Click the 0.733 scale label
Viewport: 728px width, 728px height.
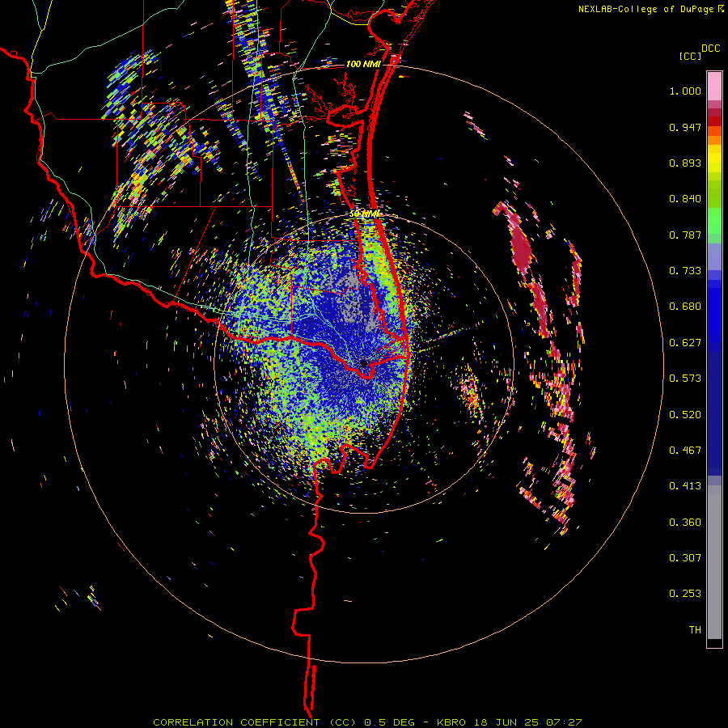685,271
